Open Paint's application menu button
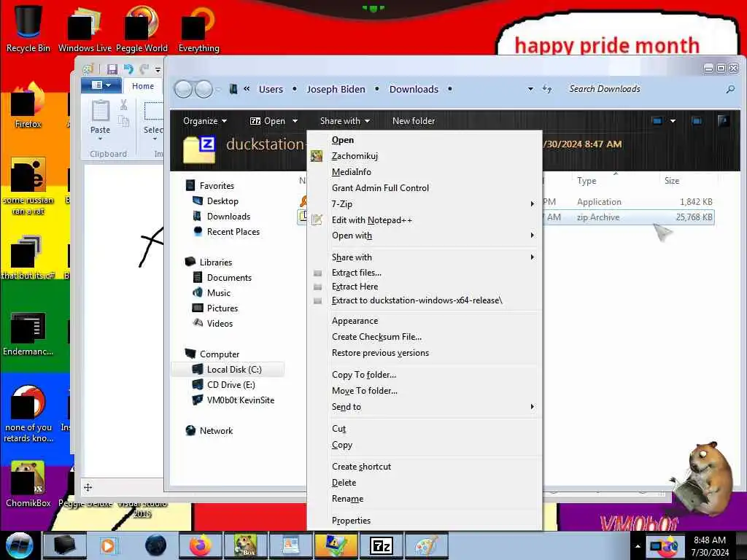 pos(101,85)
